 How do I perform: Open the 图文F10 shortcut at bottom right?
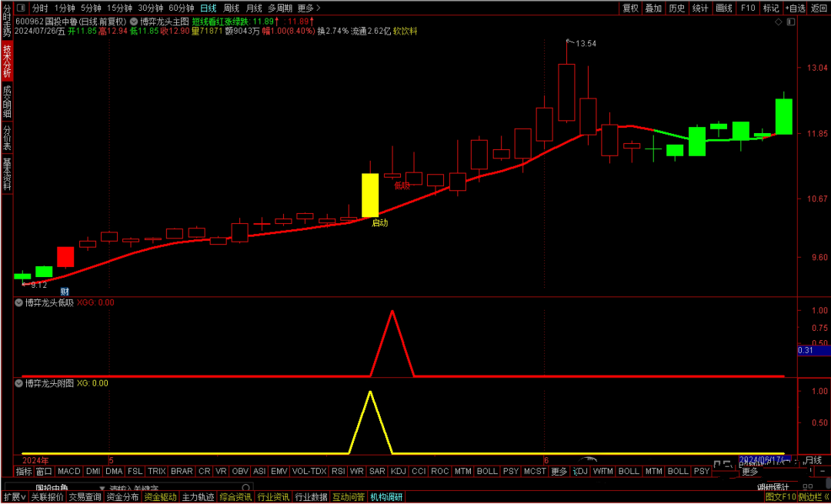(x=779, y=497)
